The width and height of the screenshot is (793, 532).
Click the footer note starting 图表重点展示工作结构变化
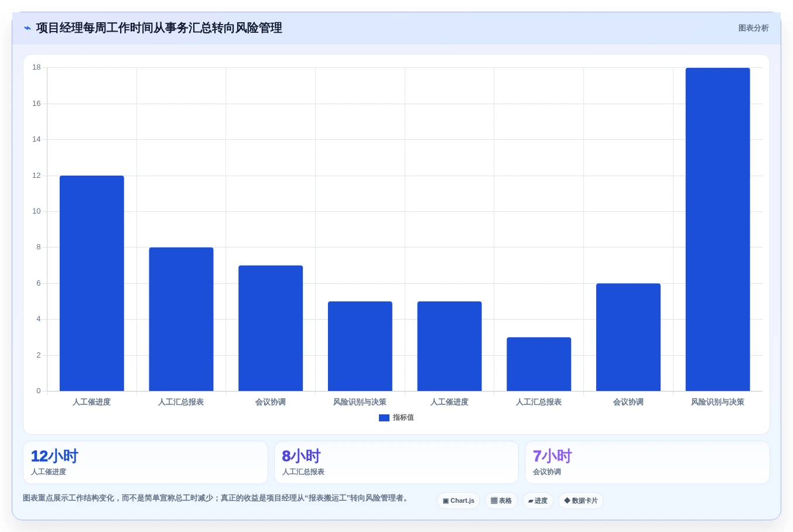[x=216, y=498]
